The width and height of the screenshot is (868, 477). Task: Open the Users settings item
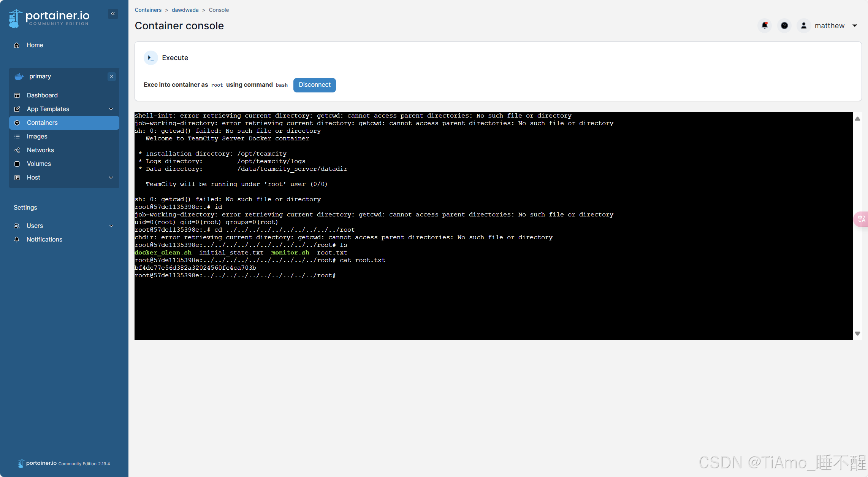click(x=64, y=226)
